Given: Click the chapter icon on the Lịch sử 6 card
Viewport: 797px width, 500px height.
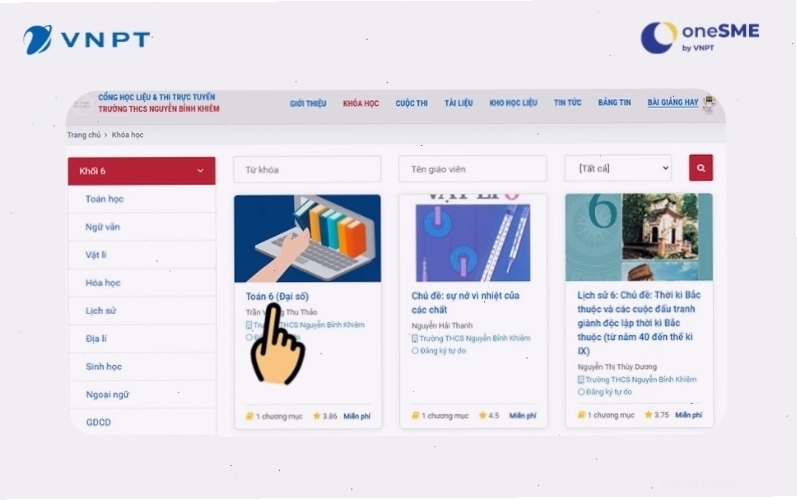Looking at the screenshot, I should point(581,415).
